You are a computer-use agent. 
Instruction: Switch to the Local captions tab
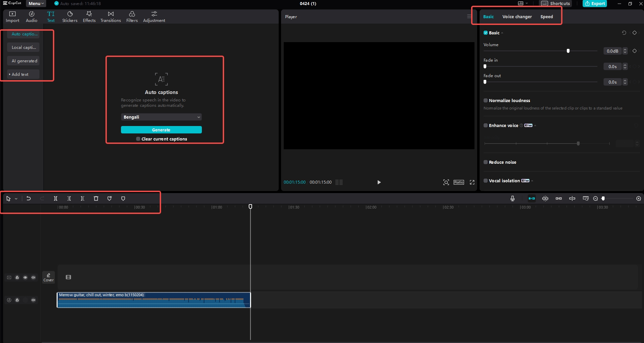point(24,47)
